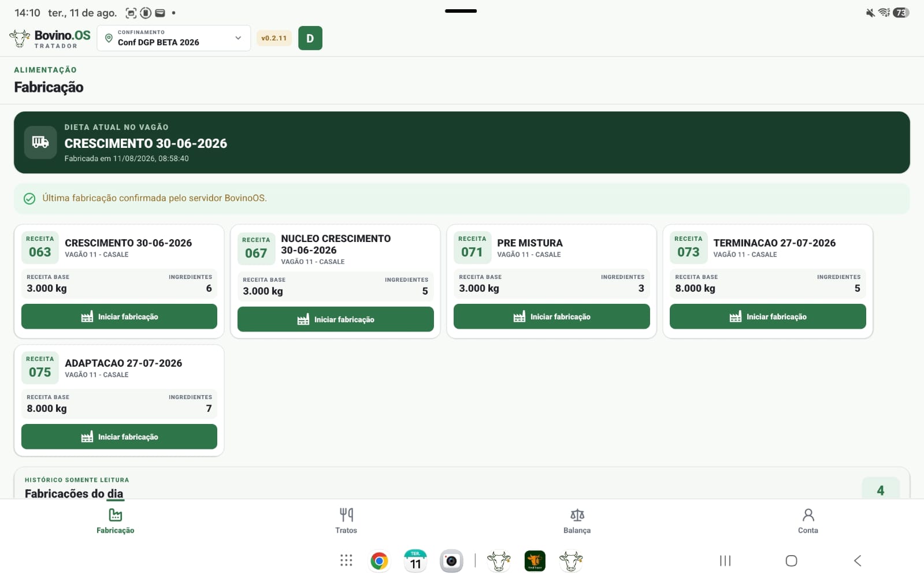Tap the Wi-Fi status icon

click(884, 13)
